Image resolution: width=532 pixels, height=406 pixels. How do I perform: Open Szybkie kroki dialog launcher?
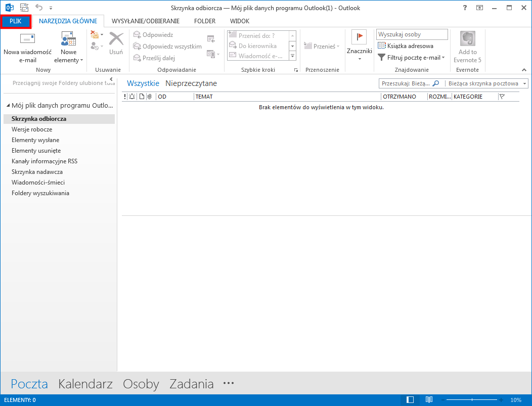[x=296, y=70]
